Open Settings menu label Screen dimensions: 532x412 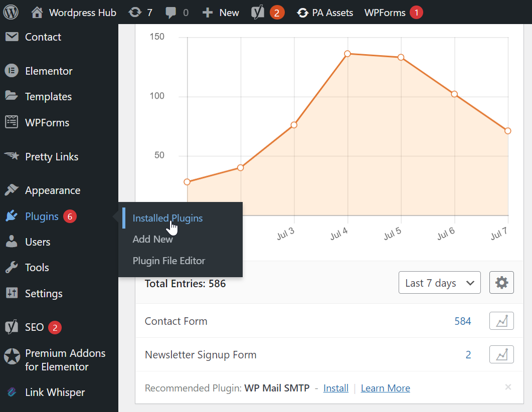coord(44,294)
